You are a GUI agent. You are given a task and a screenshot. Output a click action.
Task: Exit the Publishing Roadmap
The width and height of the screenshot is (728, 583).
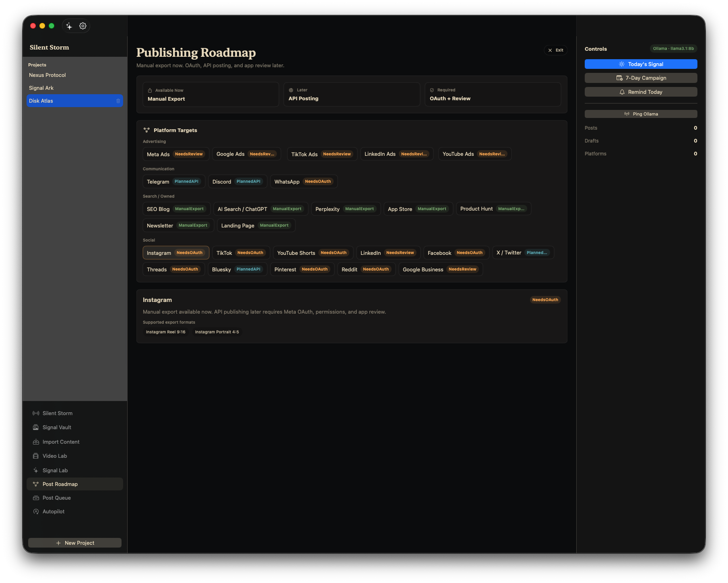[x=555, y=50]
